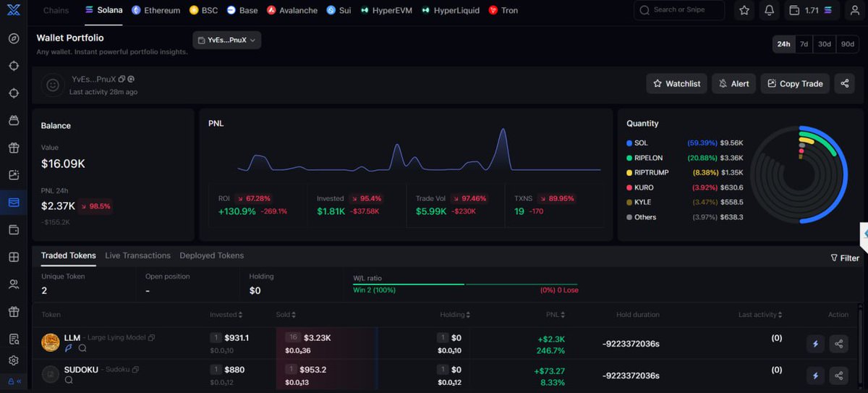Click the blue feather icon under LLM

tap(69, 348)
